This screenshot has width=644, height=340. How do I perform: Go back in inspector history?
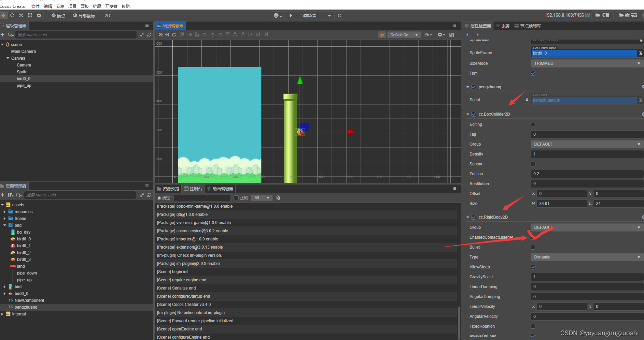[467, 35]
